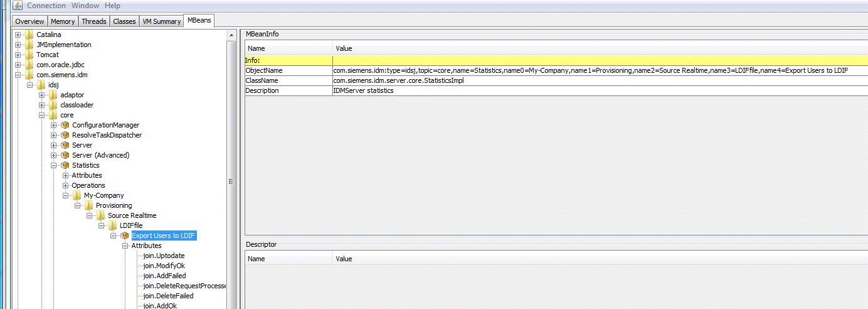
Task: Switch to the Threads tab
Action: click(x=94, y=21)
